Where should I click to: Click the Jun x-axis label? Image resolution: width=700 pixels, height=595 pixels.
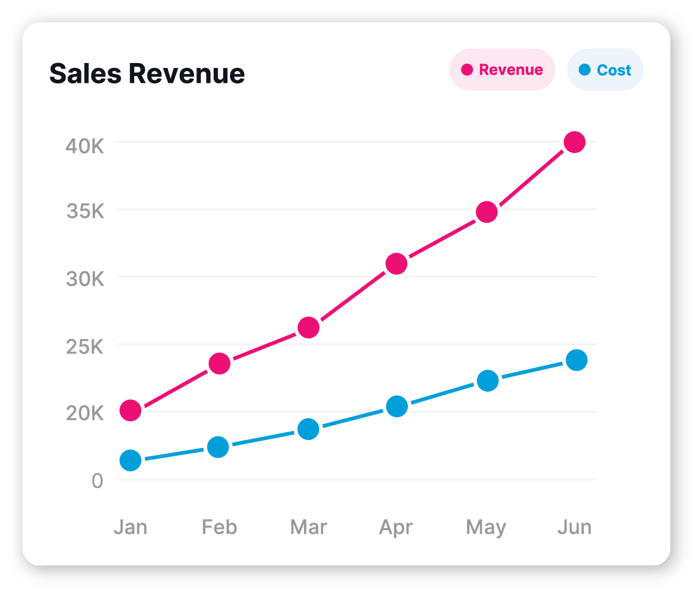click(575, 527)
